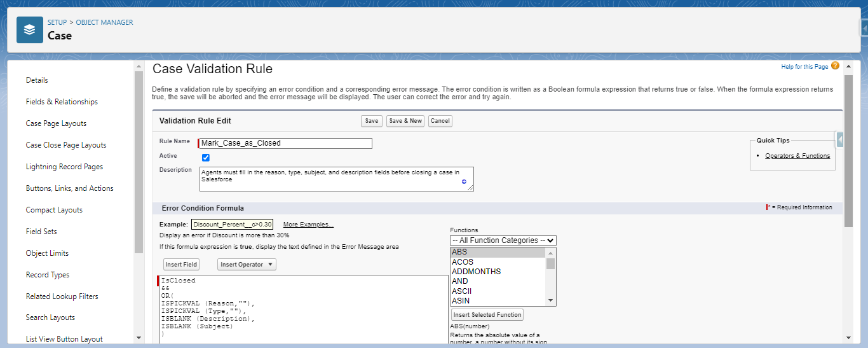Open the Help for this Page icon
The height and width of the screenshot is (348, 868).
[x=835, y=66]
